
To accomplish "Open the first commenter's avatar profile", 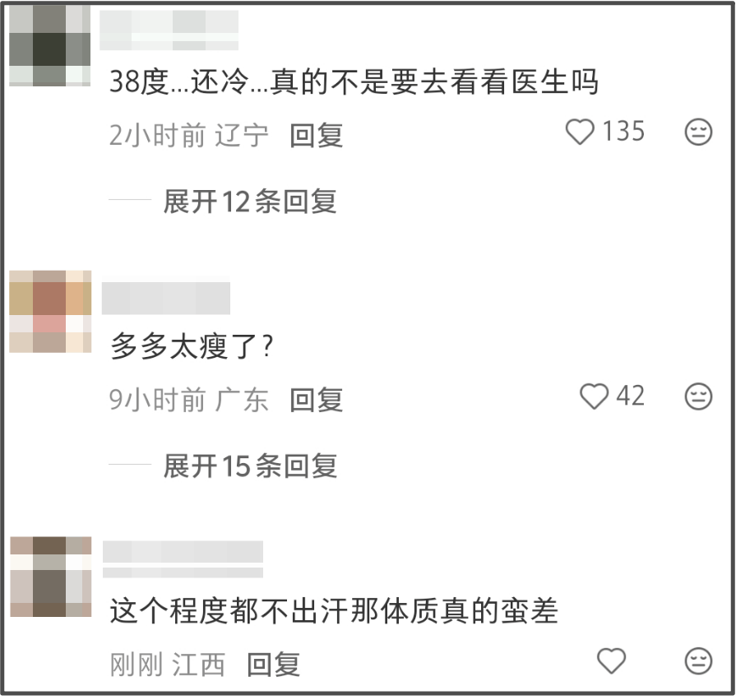I will [x=50, y=45].
